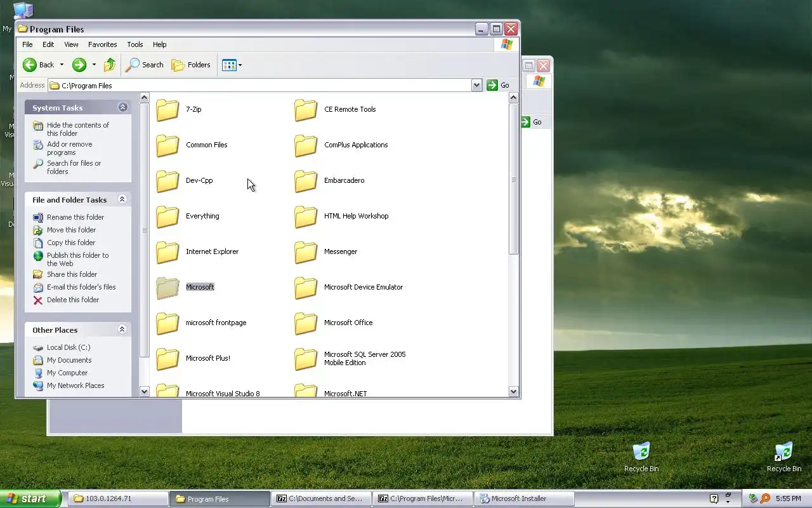Collapse the Other Places panel

[122, 330]
